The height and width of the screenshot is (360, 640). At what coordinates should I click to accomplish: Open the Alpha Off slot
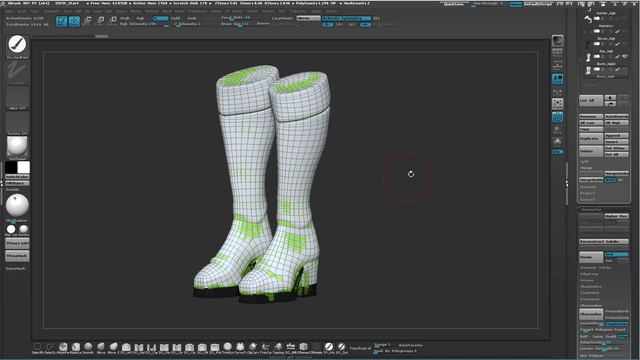(x=17, y=98)
